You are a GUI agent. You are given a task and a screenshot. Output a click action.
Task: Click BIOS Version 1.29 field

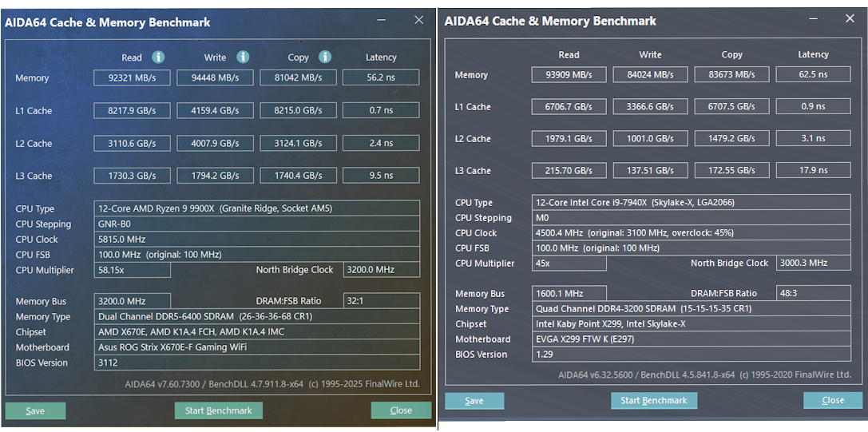[x=692, y=354]
